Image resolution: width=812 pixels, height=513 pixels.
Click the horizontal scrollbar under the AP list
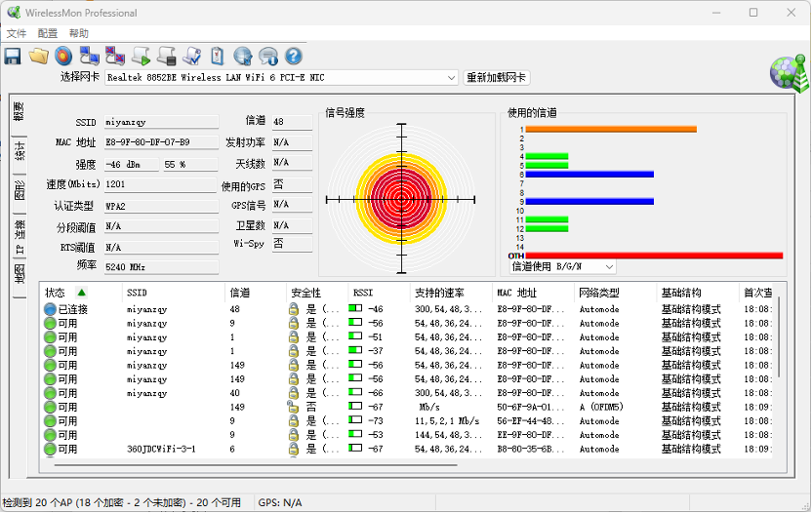pyautogui.click(x=256, y=465)
